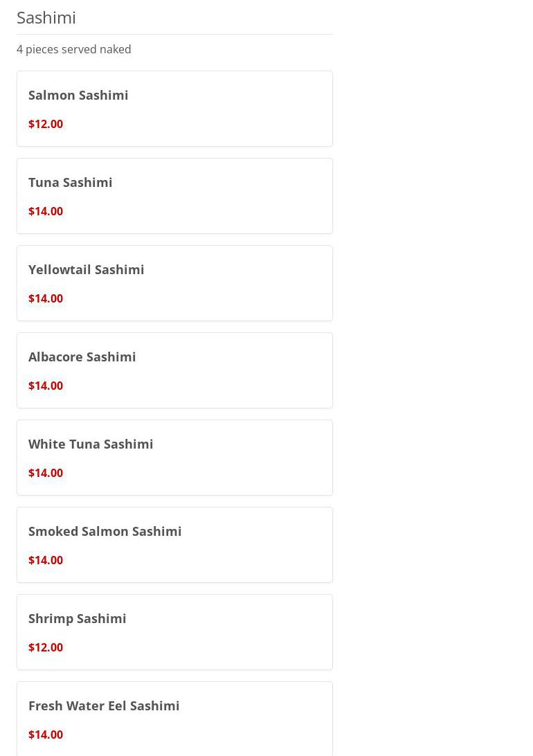The width and height of the screenshot is (533, 756).
Task: Click the $12.00 price under Salmon Sashimi
Action: click(x=46, y=124)
